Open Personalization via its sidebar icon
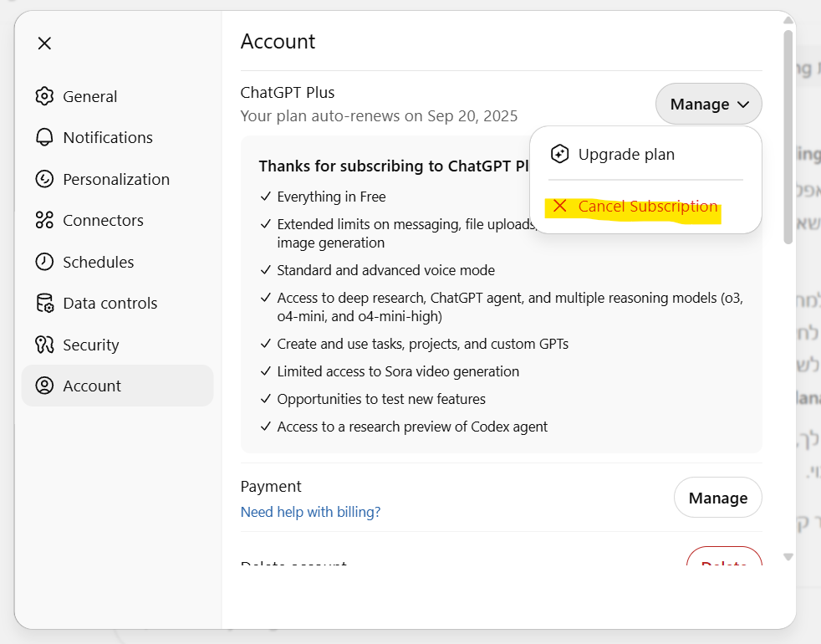The width and height of the screenshot is (821, 644). 44,179
